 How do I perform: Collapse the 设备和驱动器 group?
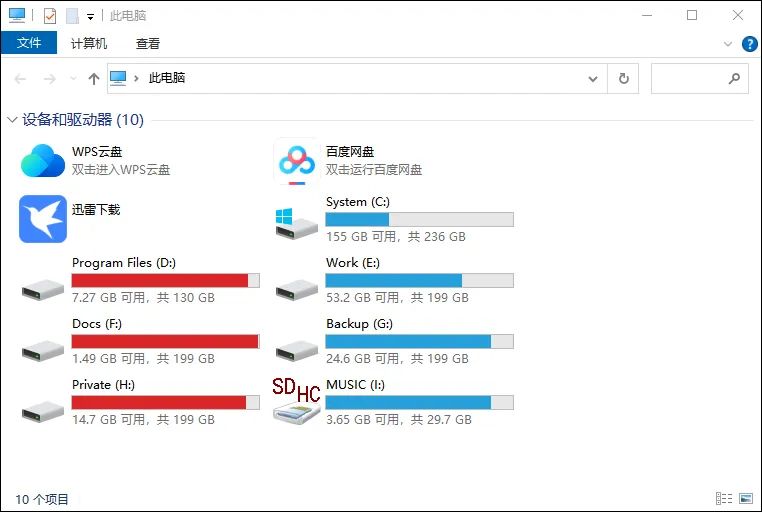point(12,120)
